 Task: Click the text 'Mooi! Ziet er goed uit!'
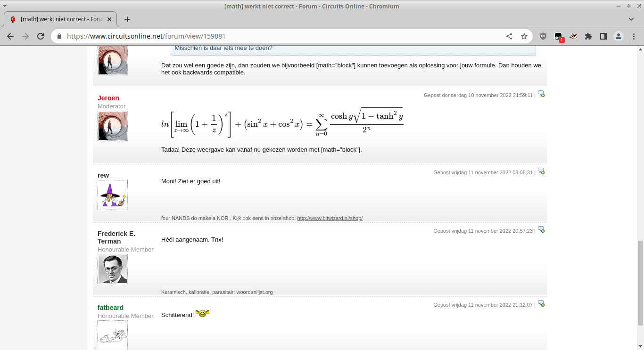pos(190,181)
